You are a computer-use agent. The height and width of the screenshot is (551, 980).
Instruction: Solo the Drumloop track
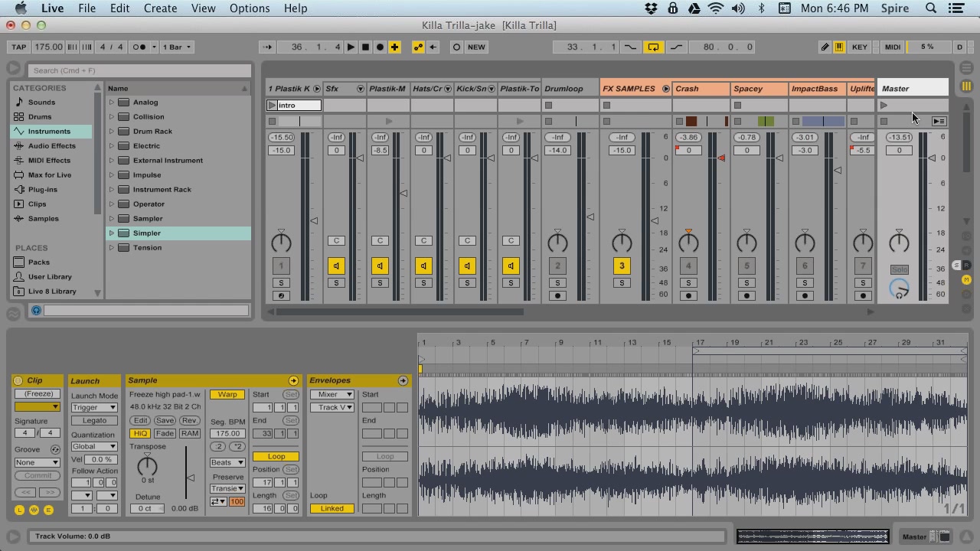pyautogui.click(x=557, y=283)
